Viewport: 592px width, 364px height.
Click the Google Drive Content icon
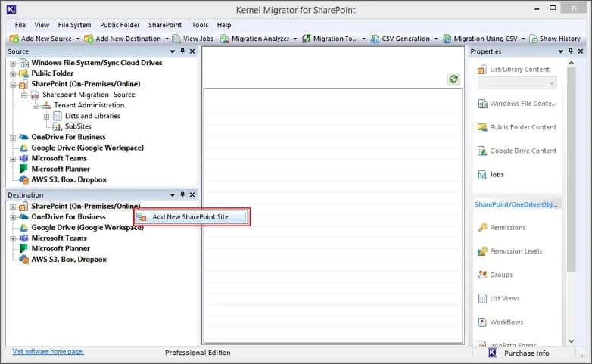coord(482,151)
